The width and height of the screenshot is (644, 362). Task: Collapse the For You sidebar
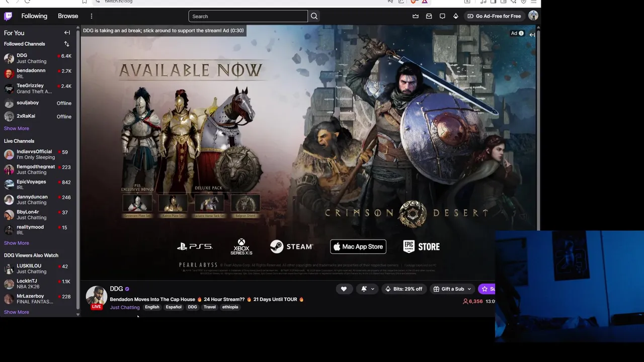[x=67, y=33]
